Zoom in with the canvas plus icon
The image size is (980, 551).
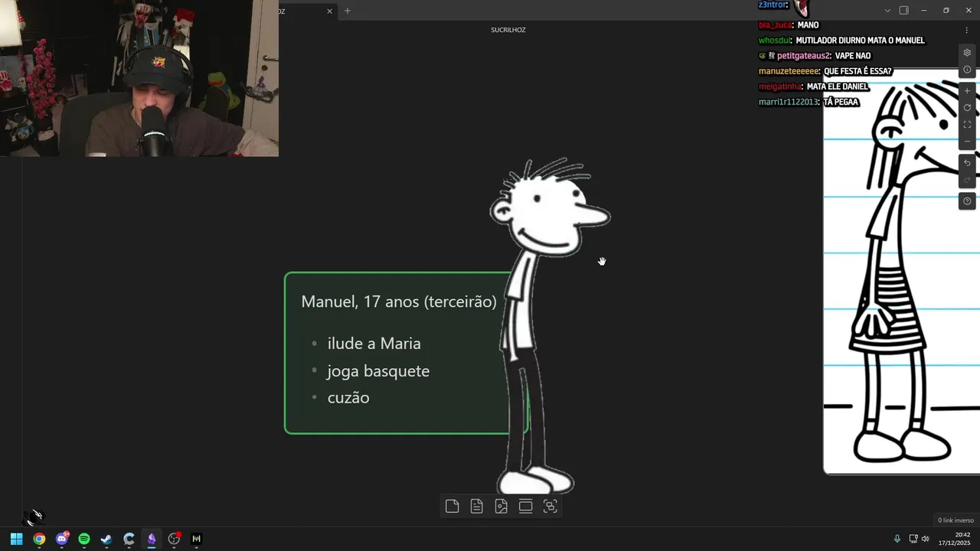point(967,91)
